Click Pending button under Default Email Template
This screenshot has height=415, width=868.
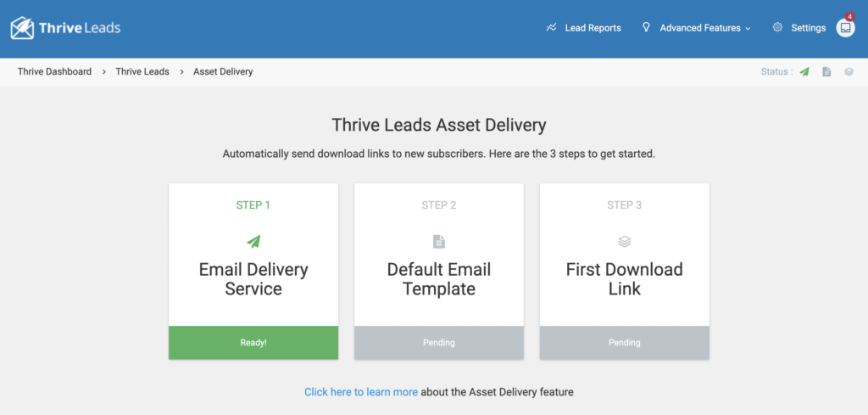439,343
